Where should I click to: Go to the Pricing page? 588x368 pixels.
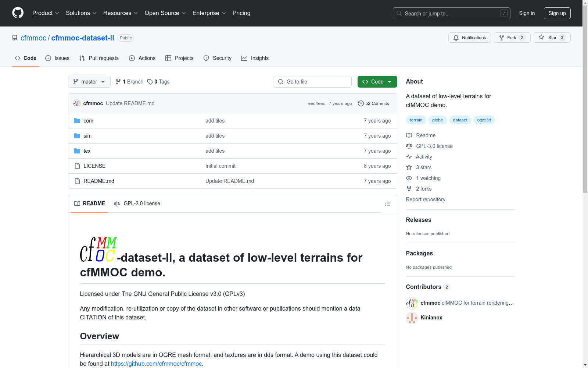tap(241, 13)
